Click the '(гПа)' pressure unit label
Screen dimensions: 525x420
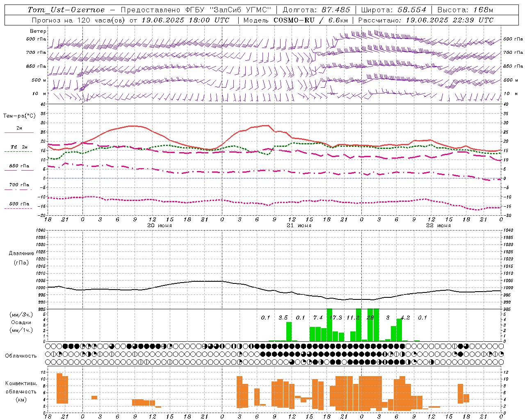tap(21, 262)
